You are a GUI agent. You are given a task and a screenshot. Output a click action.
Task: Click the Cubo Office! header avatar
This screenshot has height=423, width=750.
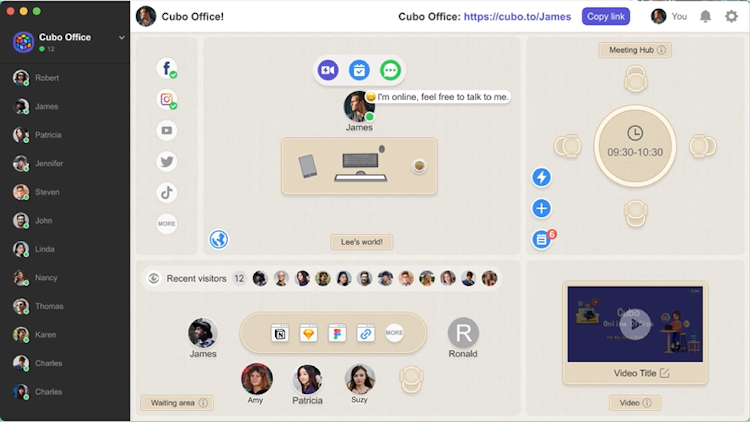[146, 16]
